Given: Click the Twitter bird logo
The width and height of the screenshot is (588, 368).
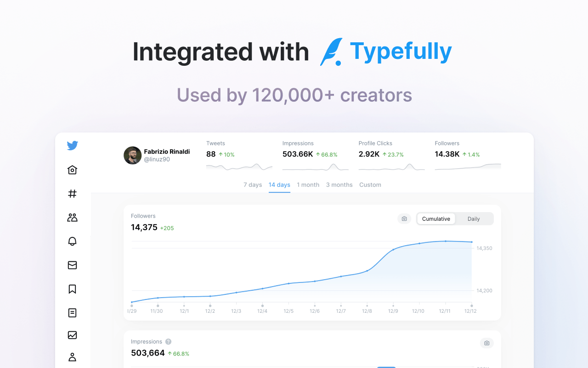Looking at the screenshot, I should point(72,146).
